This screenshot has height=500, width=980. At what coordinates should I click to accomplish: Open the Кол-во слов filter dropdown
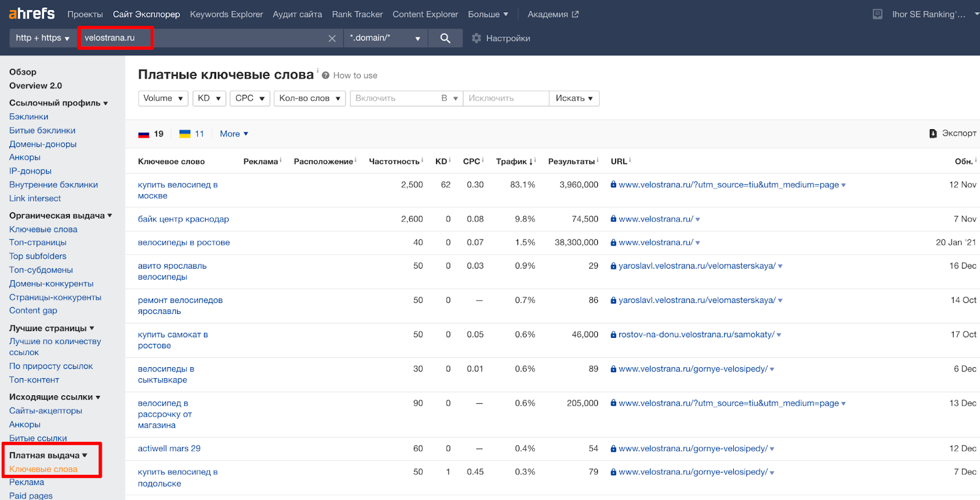(x=310, y=99)
